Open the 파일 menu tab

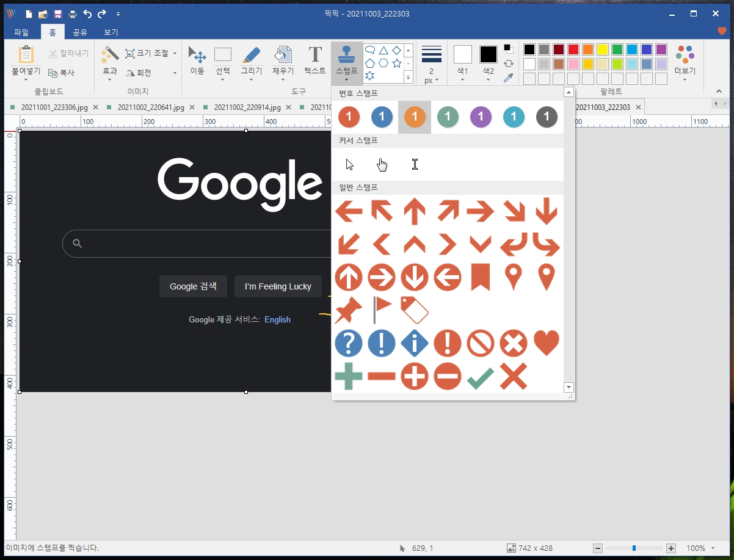coord(21,32)
